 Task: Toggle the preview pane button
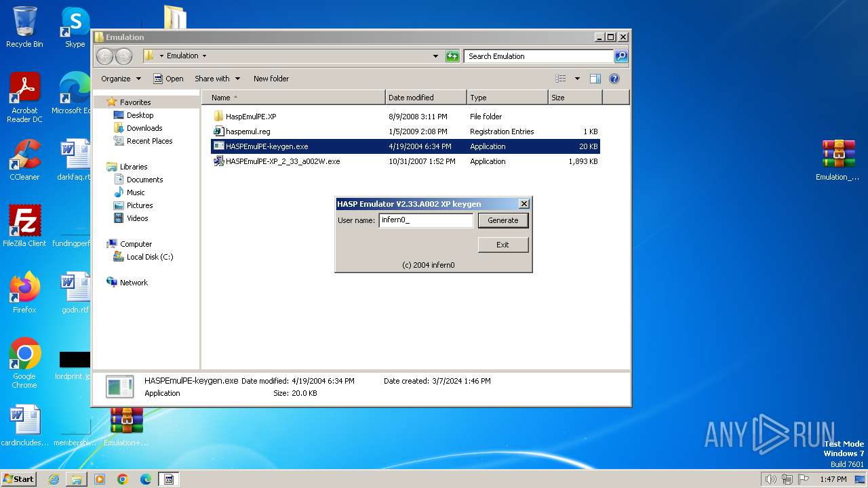[x=595, y=79]
